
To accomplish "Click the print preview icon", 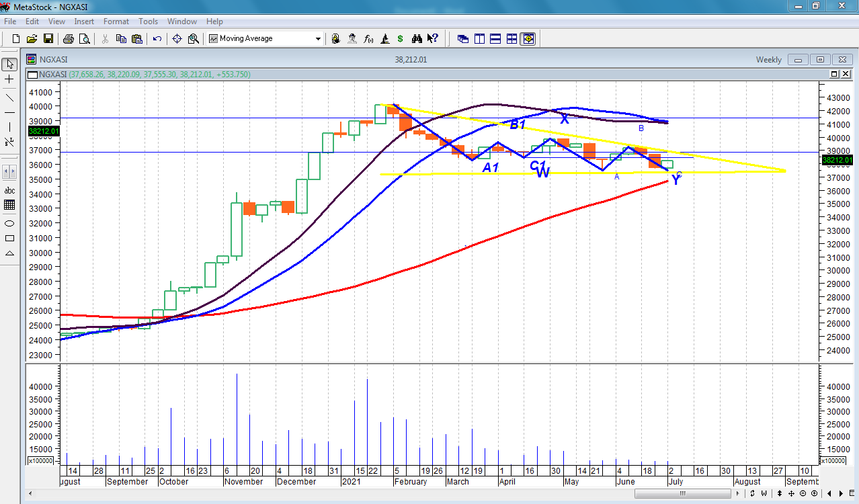I will tap(84, 39).
